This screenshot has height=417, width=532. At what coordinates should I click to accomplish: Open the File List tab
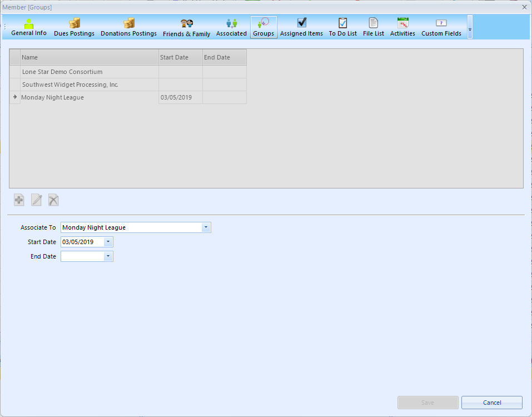374,27
